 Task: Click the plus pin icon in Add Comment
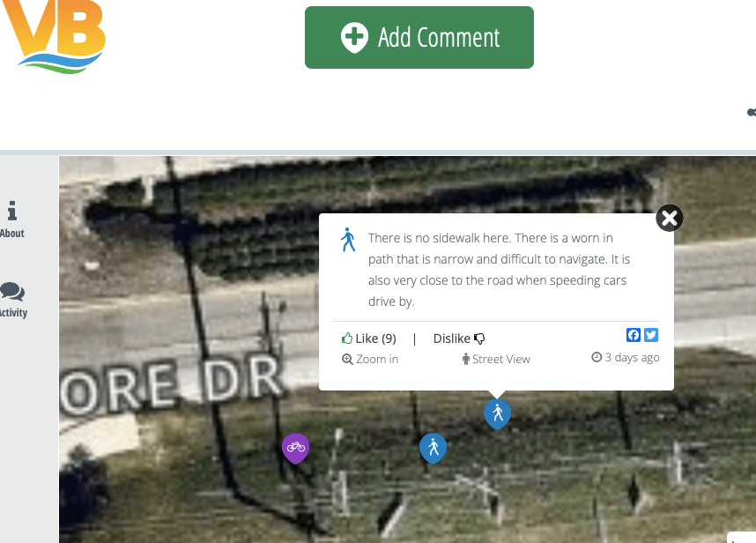[x=354, y=38]
